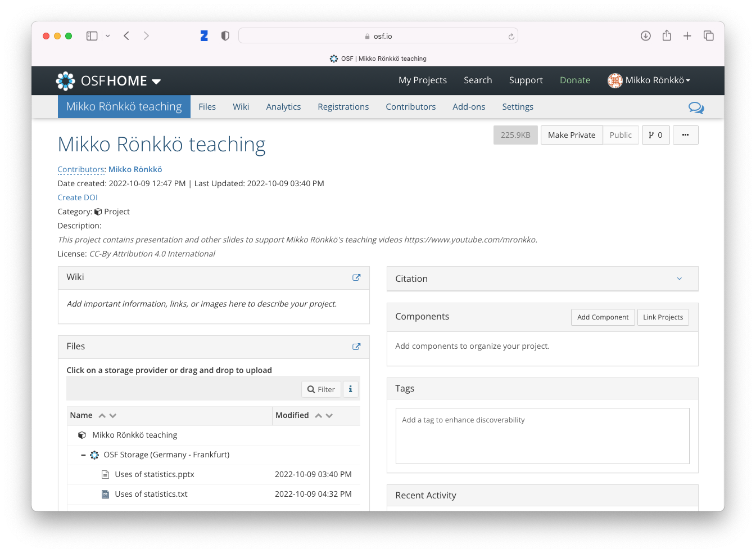Screen dimensions: 756x553
Task: Open Files panel external link icon
Action: coord(356,347)
